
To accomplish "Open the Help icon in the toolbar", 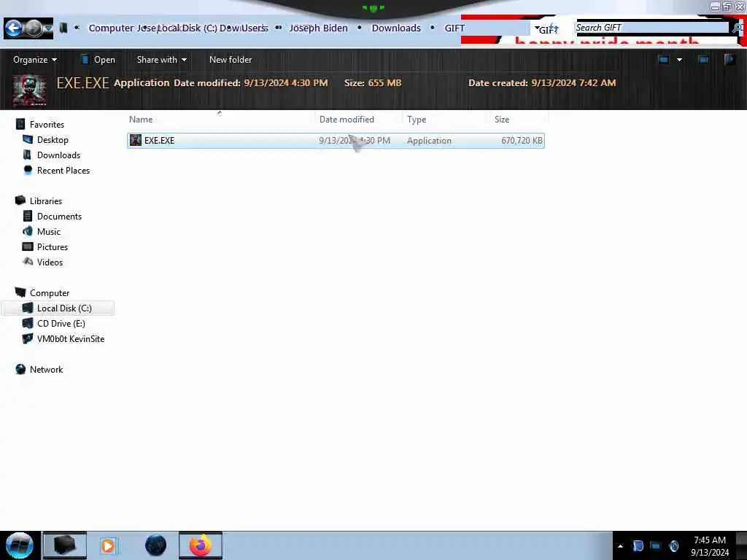I will coord(729,60).
